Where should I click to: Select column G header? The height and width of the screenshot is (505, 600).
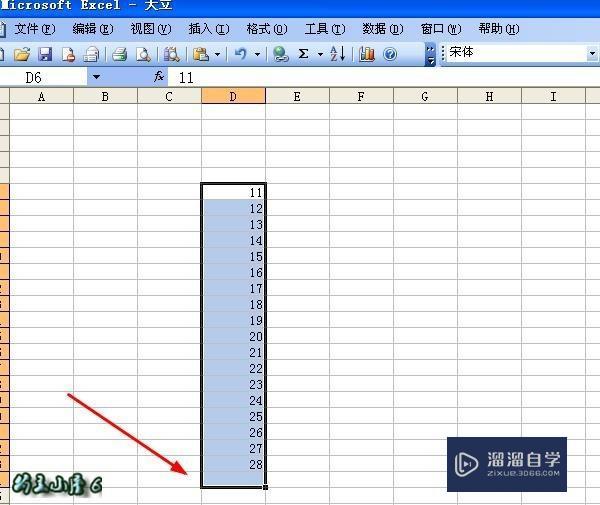(425, 96)
